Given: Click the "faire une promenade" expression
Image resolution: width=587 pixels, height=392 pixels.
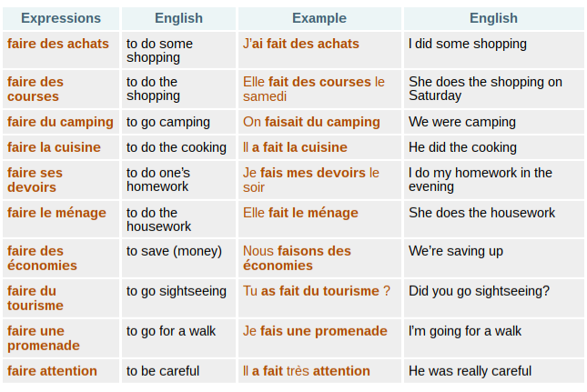Looking at the screenshot, I should 43,338.
